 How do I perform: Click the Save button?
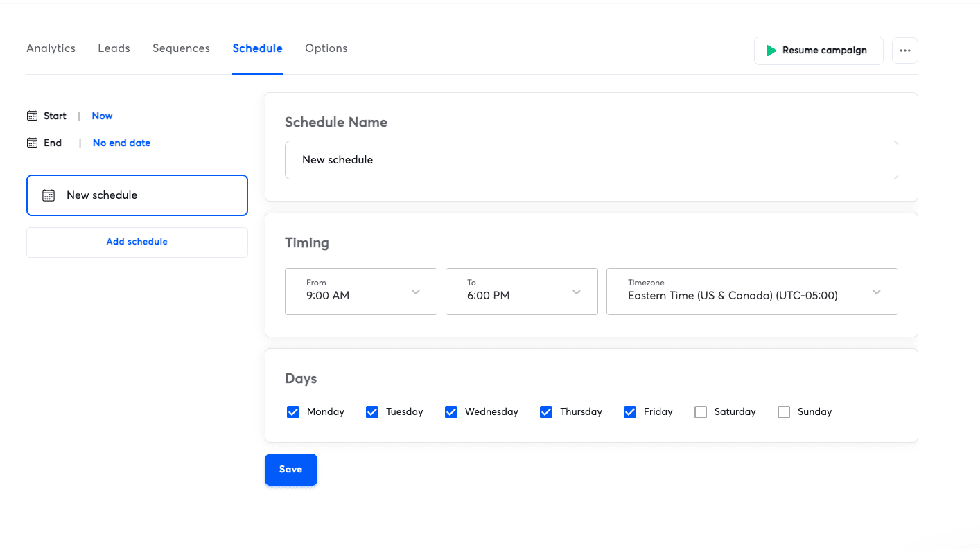[x=291, y=470]
